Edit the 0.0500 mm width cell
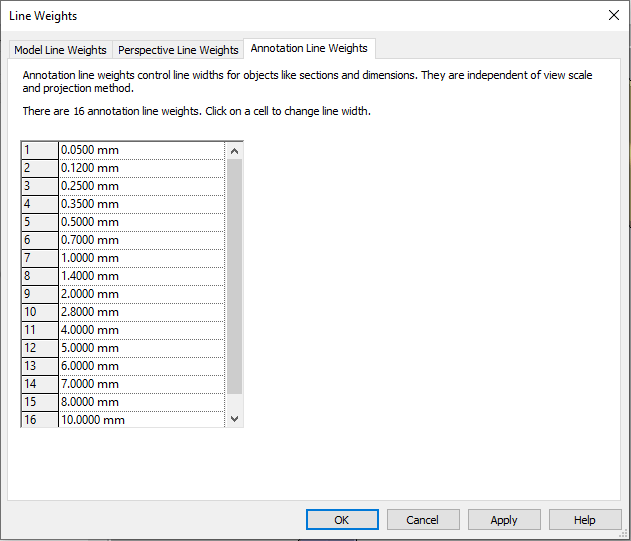631x541 pixels. [140, 150]
